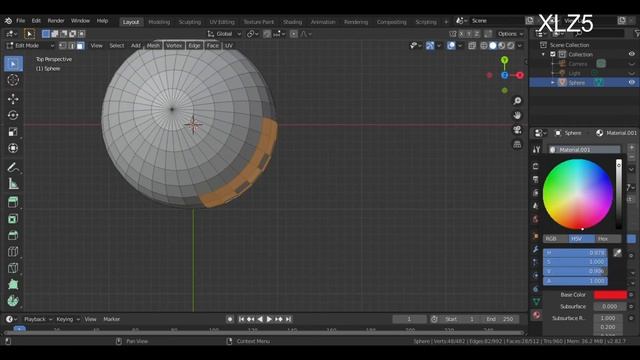Image resolution: width=640 pixels, height=360 pixels.
Task: Select the Bevel tool
Action: [x=13, y=235]
